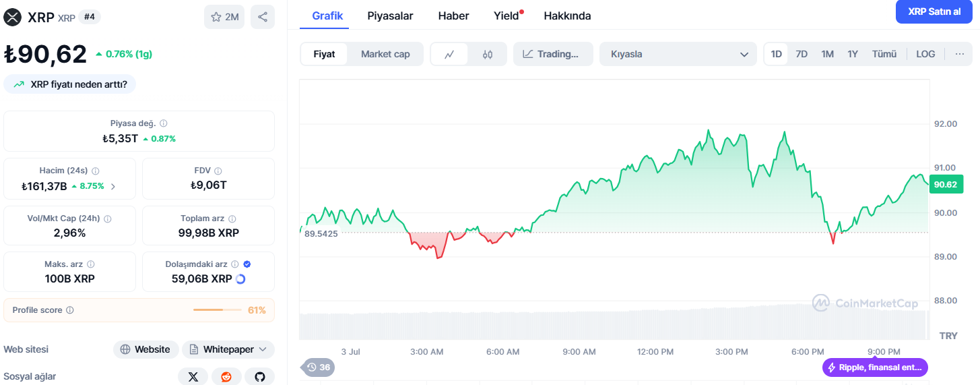Switch to the Piyasalar tab

[390, 16]
